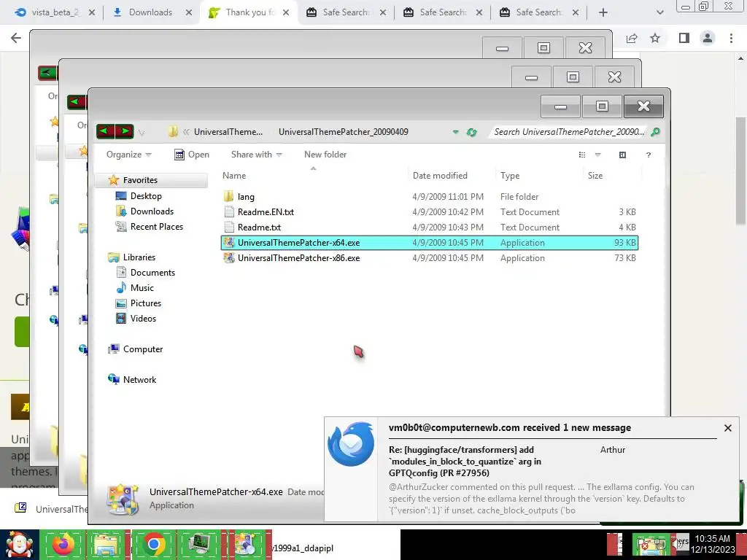Select Libraries in the navigation pane
Viewport: 747px width, 560px height.
(139, 257)
